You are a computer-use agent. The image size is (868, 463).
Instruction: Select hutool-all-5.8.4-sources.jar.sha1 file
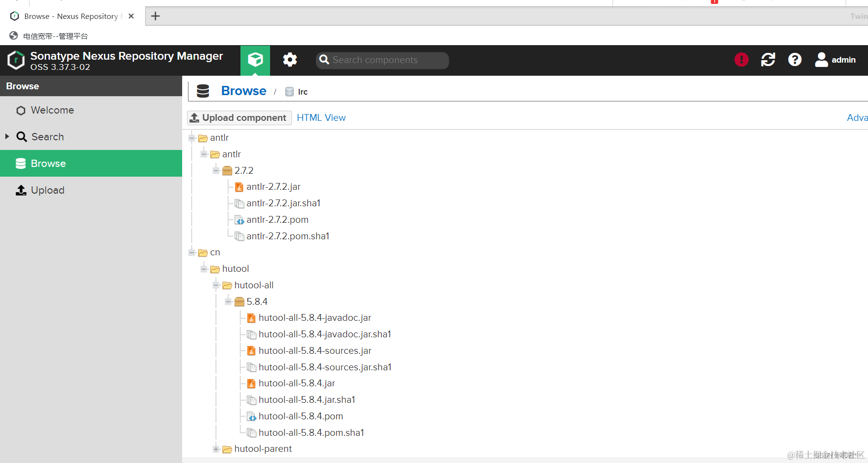coord(325,367)
